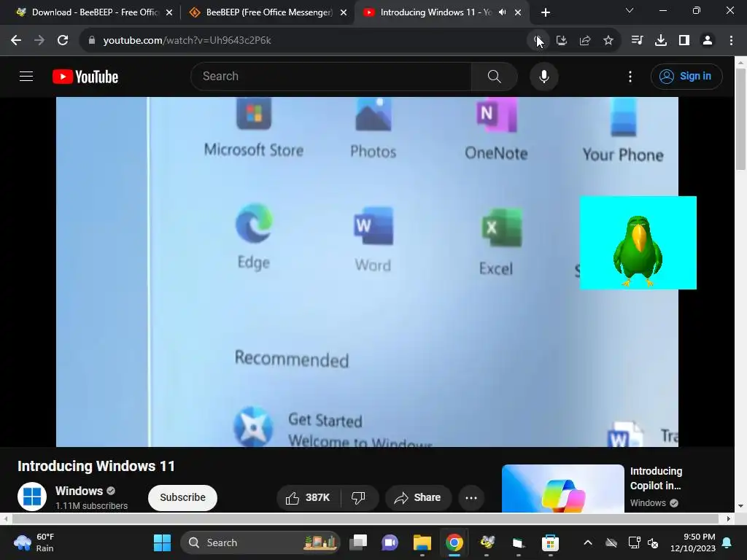Install app icon in address bar
This screenshot has height=560, width=747.
562,40
